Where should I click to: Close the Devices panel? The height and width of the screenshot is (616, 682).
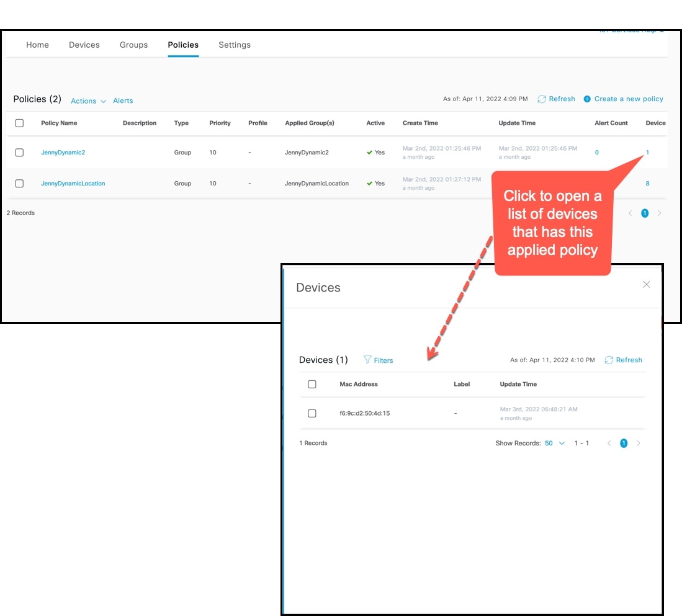coord(647,284)
